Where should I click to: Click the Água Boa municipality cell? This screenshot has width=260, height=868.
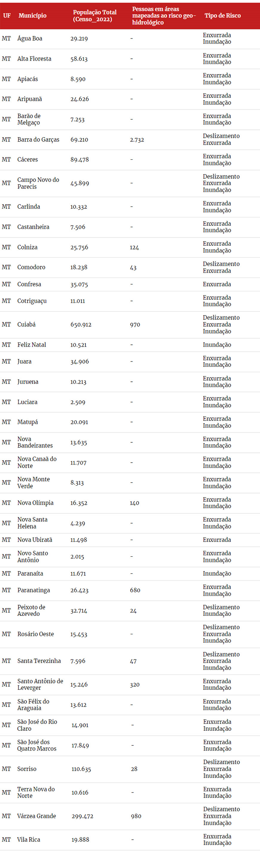(30, 38)
